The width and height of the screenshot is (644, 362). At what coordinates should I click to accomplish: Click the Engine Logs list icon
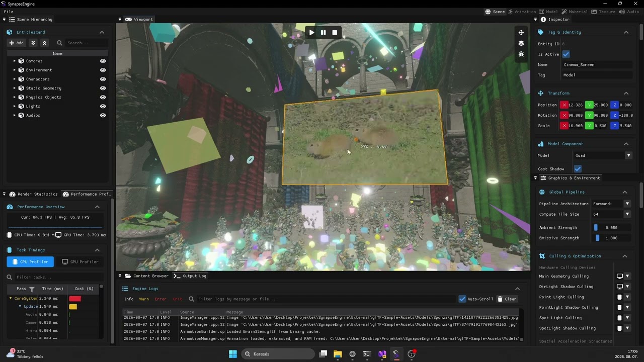point(125,289)
